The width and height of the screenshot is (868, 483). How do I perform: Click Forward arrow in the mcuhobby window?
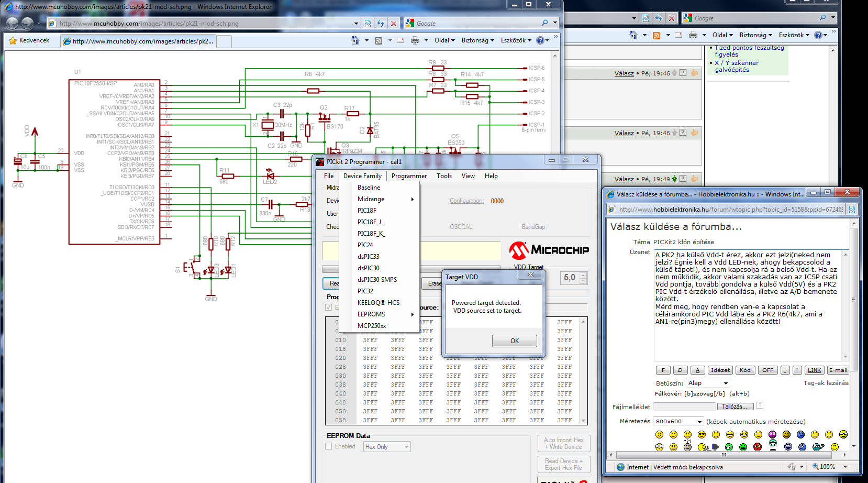[x=27, y=23]
